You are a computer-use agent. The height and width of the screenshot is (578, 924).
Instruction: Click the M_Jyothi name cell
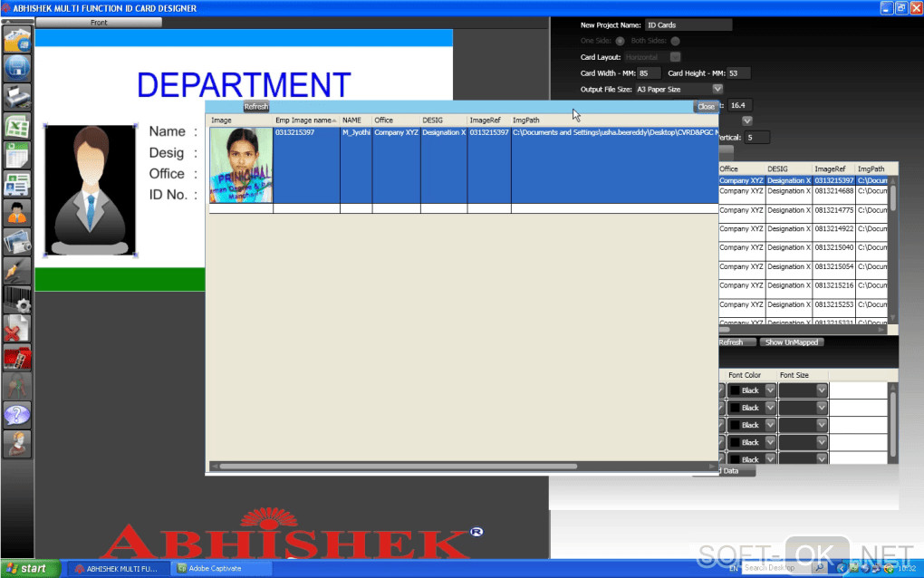click(x=356, y=165)
